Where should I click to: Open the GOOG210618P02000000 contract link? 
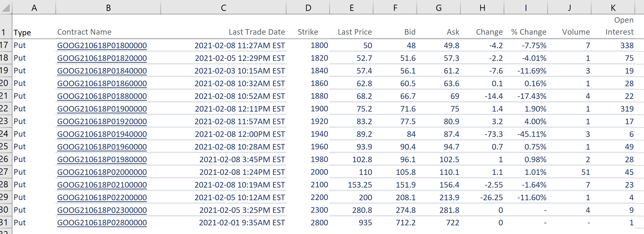(102, 172)
